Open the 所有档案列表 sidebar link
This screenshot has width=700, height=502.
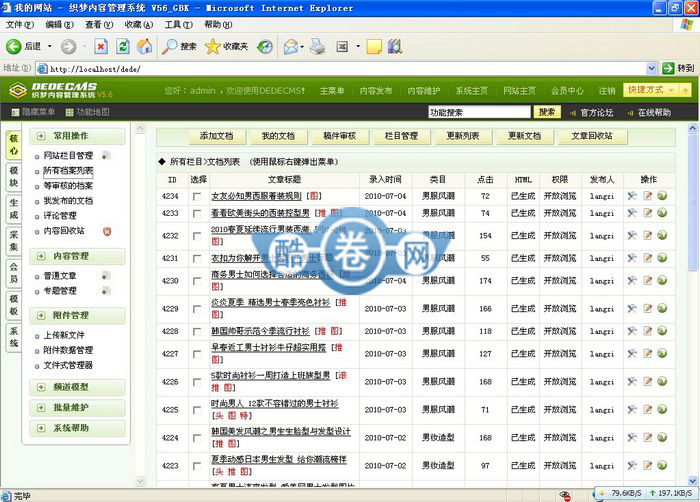[68, 171]
